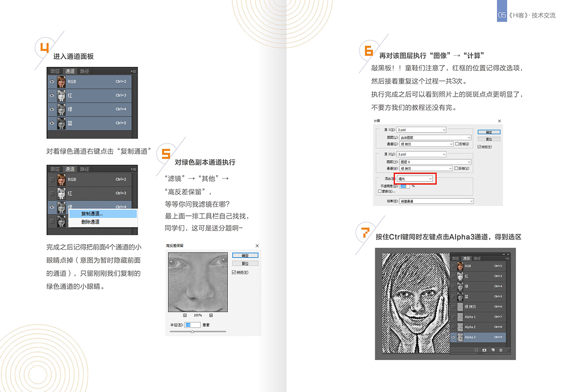Enable the 反相(V) checkbox in the 计算 dialog
573x392 pixels.
pyautogui.click(x=456, y=168)
